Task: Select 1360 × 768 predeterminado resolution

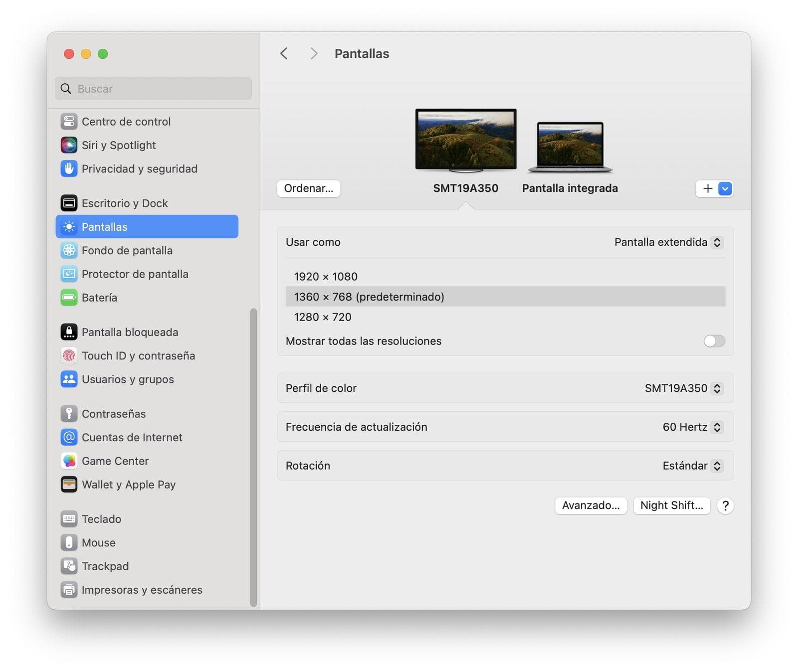Action: (x=505, y=297)
